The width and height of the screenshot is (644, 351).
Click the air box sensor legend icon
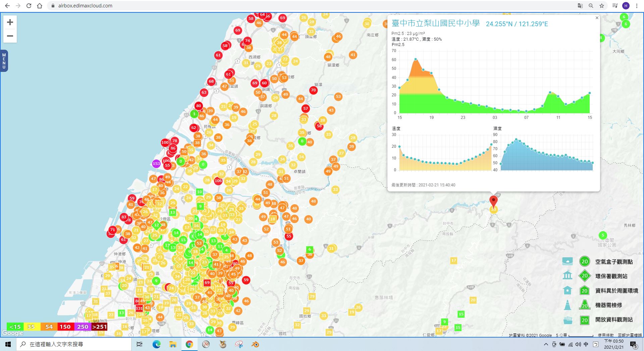568,261
